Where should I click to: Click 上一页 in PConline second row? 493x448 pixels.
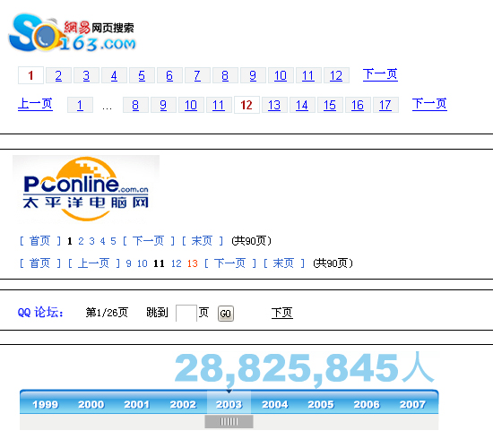click(94, 263)
